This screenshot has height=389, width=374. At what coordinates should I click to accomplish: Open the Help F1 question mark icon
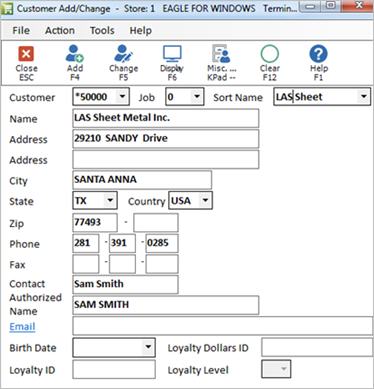318,54
